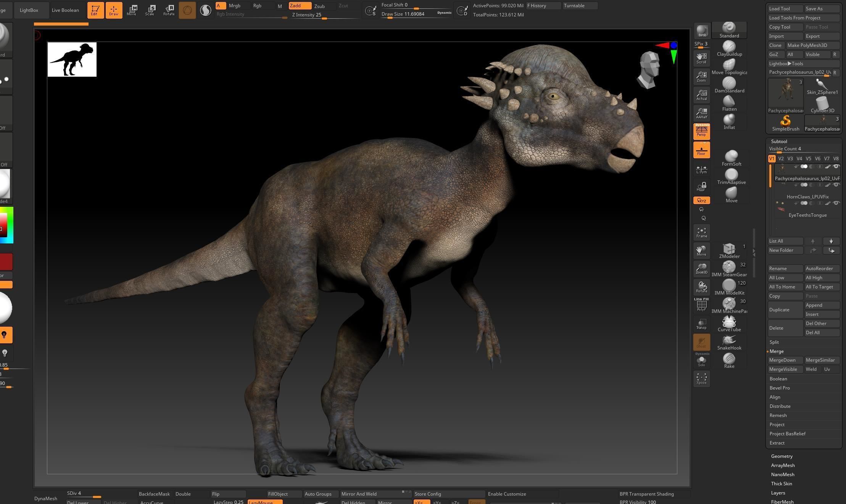Image resolution: width=846 pixels, height=504 pixels.
Task: Select the IMM SteamGear brush
Action: (729, 269)
